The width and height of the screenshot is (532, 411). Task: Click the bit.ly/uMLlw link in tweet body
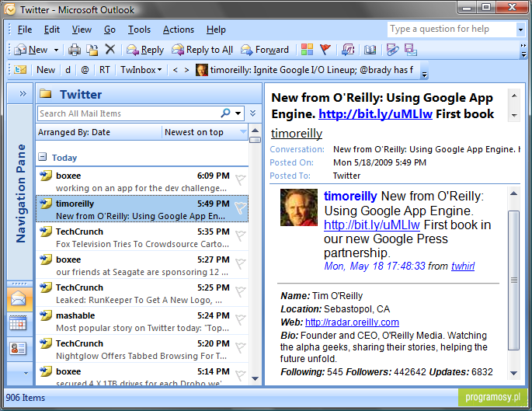tap(372, 225)
